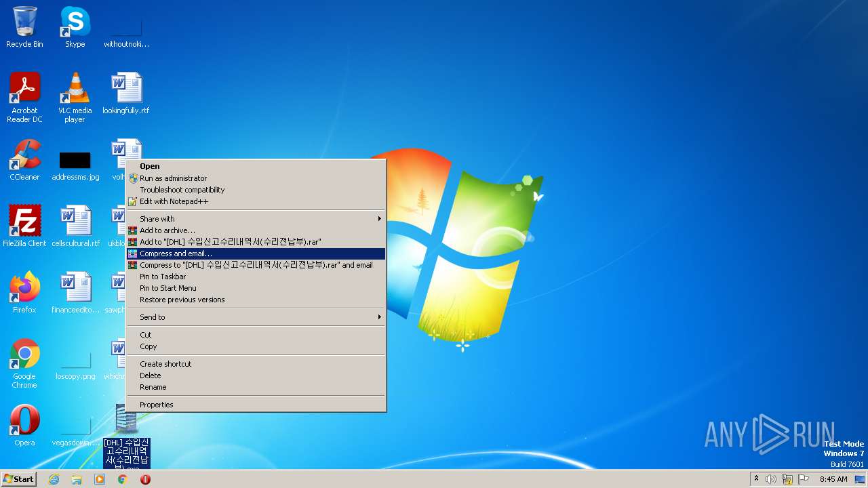Viewport: 868px width, 488px height.
Task: Click the network tray icon
Action: [787, 479]
